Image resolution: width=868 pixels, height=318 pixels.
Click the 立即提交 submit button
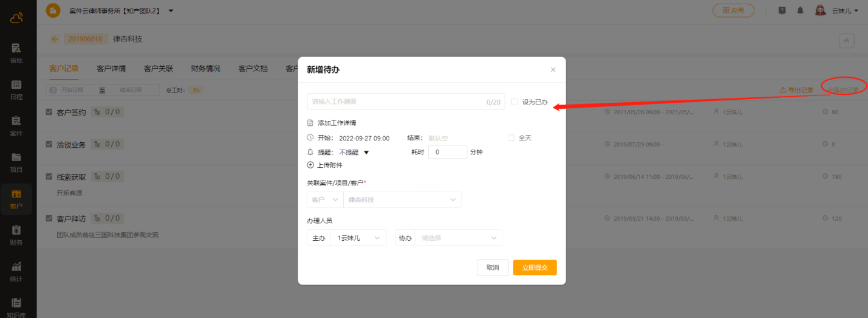[535, 268]
